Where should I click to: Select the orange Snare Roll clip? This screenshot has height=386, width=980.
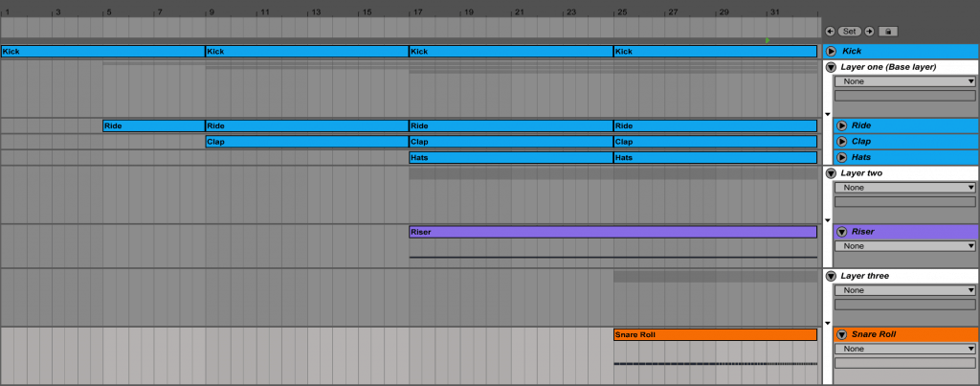(x=716, y=334)
